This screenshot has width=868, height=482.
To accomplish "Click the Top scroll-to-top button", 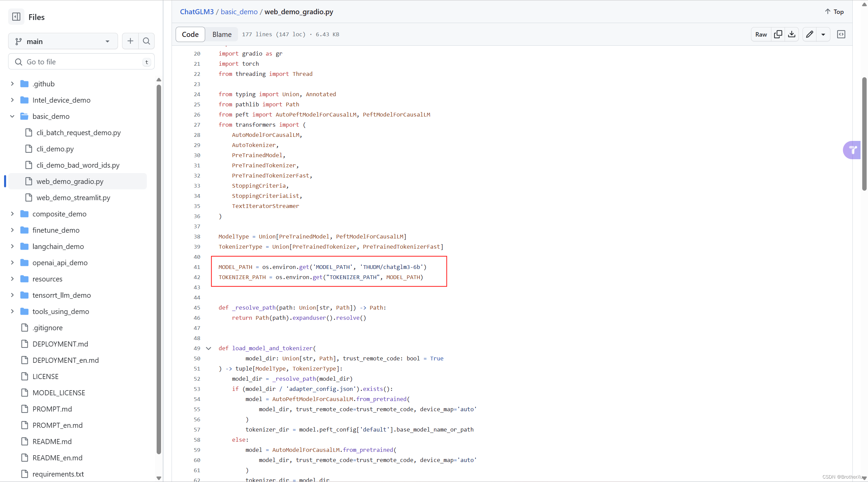I will 835,11.
